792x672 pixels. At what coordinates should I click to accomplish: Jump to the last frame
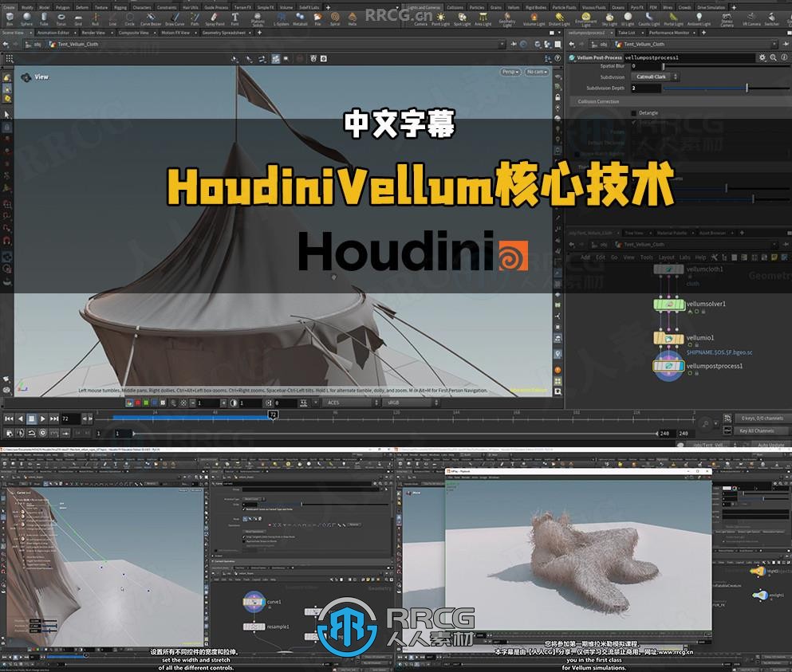click(x=54, y=419)
